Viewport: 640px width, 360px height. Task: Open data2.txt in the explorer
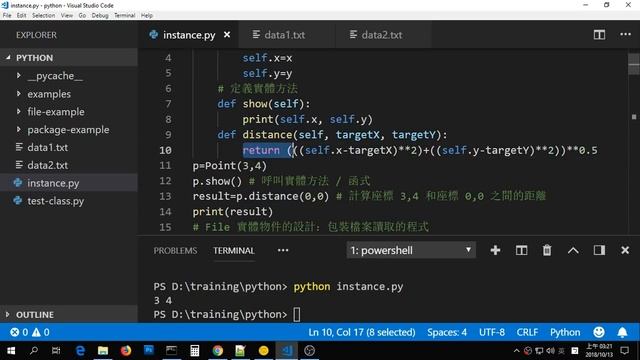coord(48,165)
